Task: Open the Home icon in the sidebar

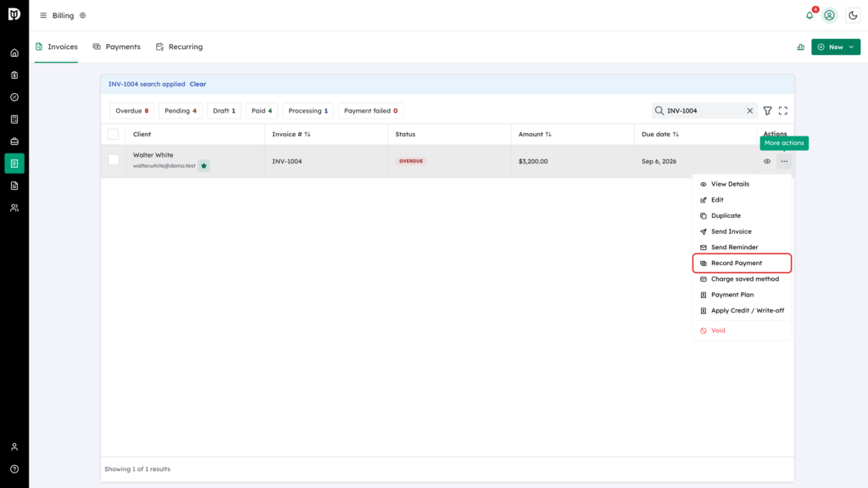Action: tap(14, 53)
